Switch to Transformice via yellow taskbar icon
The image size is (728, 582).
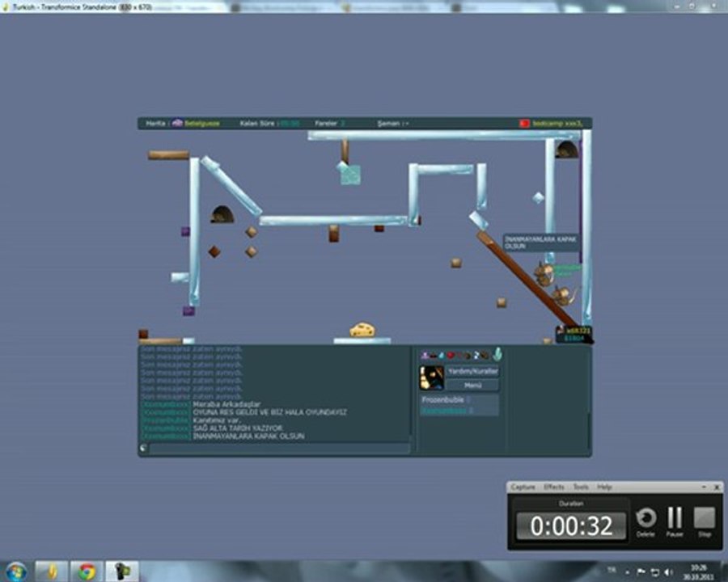click(52, 571)
